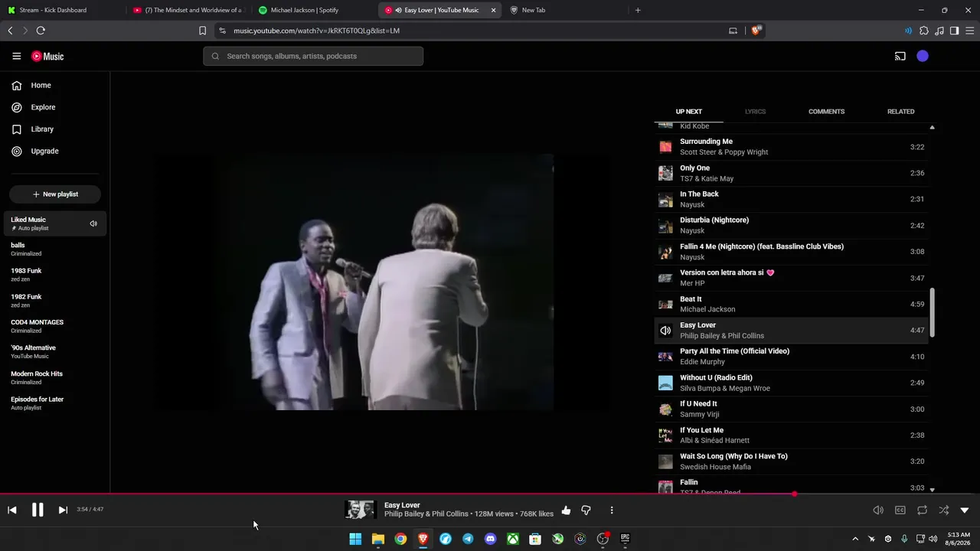
Task: Toggle repeat mode
Action: click(x=922, y=510)
